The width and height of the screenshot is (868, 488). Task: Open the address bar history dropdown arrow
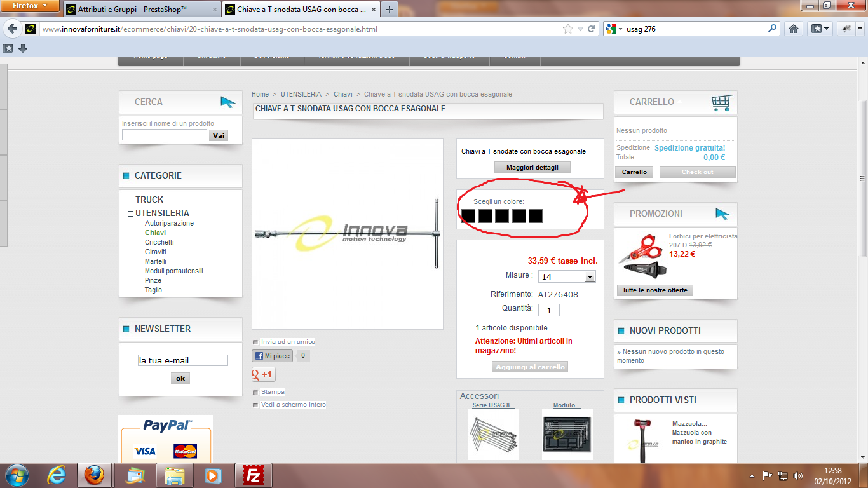tap(580, 29)
